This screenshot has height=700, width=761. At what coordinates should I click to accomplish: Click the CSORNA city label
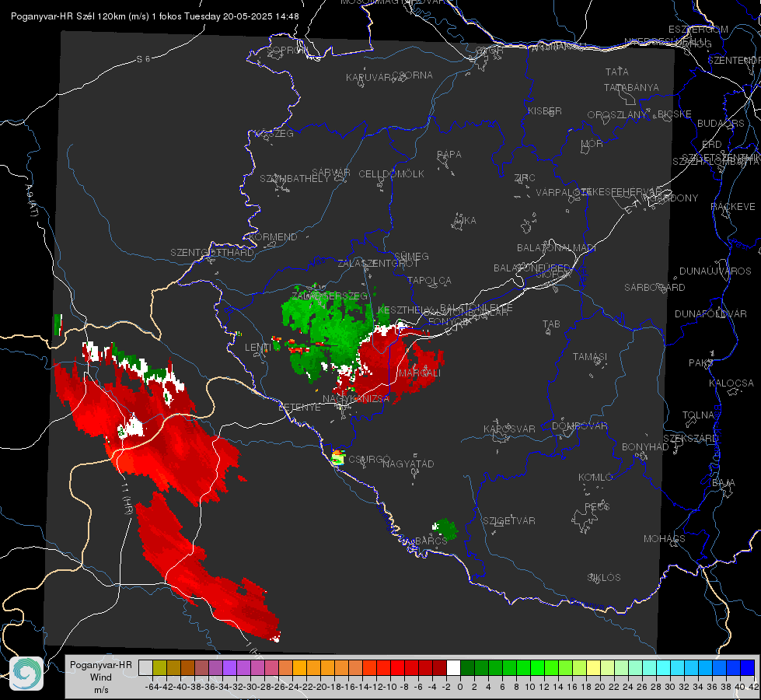tap(413, 75)
